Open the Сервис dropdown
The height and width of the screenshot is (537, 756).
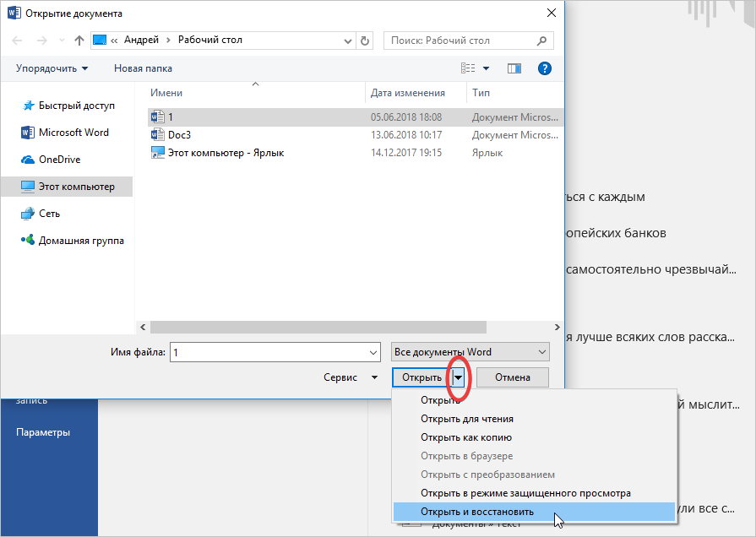click(351, 378)
